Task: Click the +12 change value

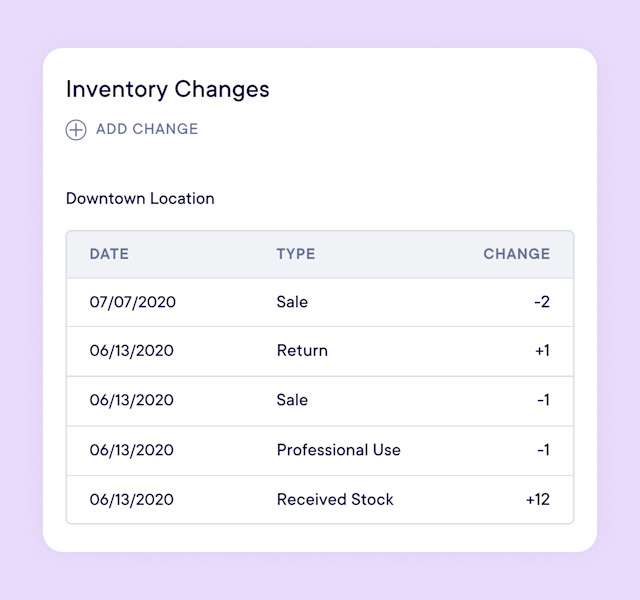Action: [537, 499]
